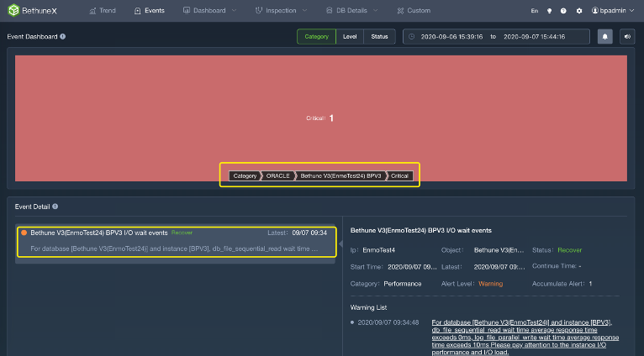Expand the Inspection dropdown menu

(x=284, y=11)
